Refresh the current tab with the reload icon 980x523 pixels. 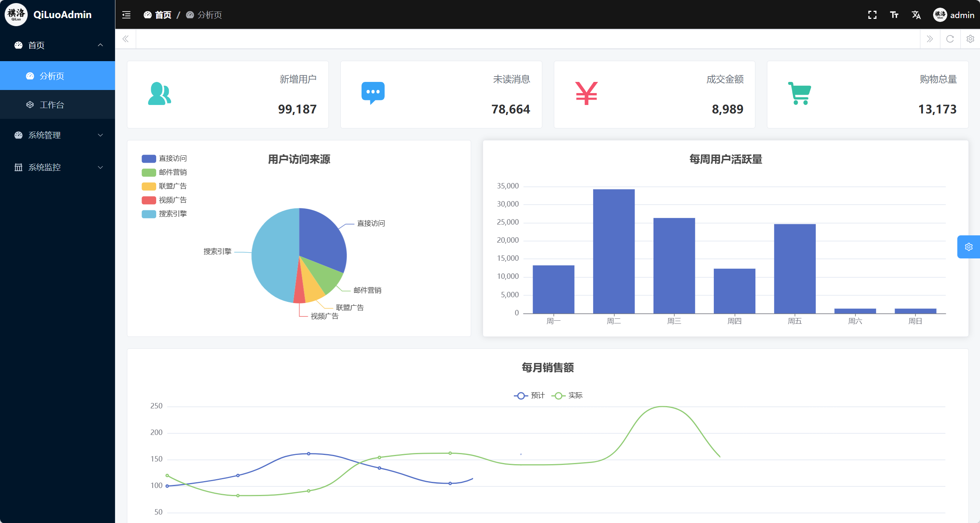tap(950, 39)
